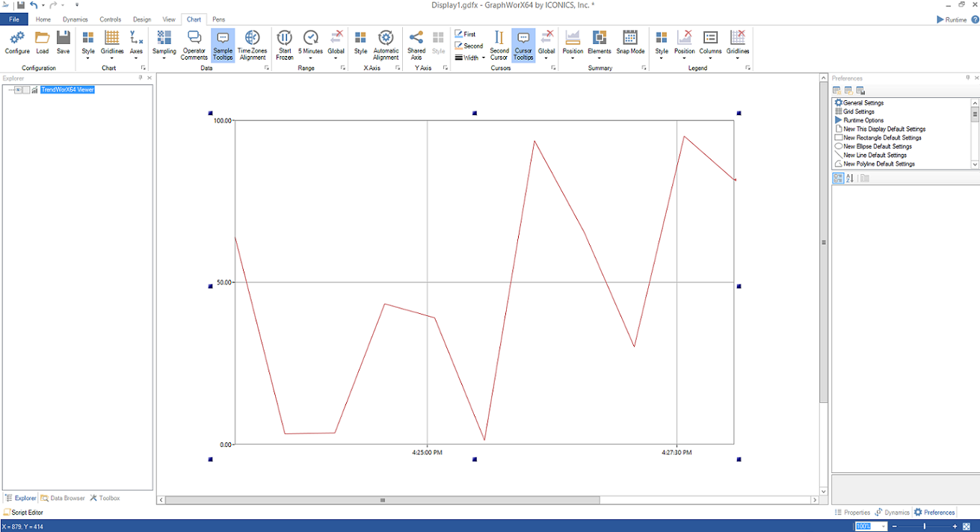Load a chart configuration file
The height and width of the screenshot is (532, 980).
[x=42, y=43]
